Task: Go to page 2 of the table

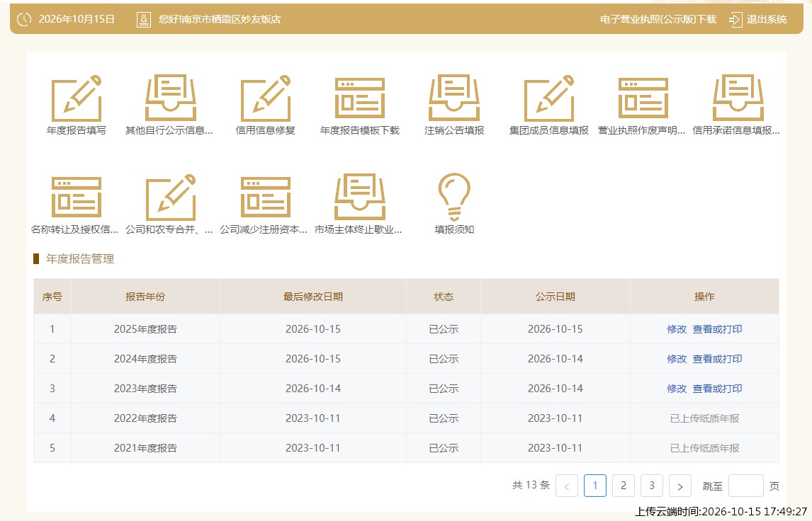Action: (x=624, y=486)
